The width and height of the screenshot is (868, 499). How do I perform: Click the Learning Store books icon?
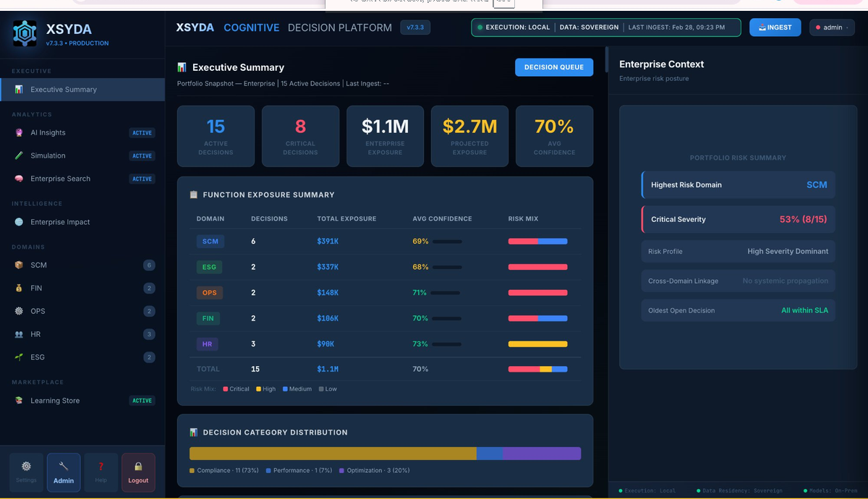[x=20, y=401]
